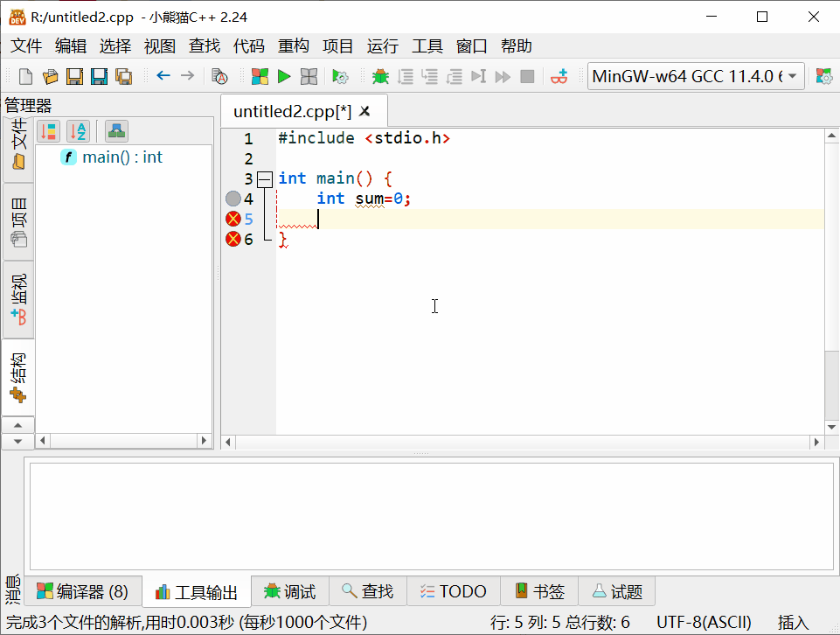The width and height of the screenshot is (840, 635).
Task: Click sort alphabetically A-Z icon
Action: click(78, 131)
